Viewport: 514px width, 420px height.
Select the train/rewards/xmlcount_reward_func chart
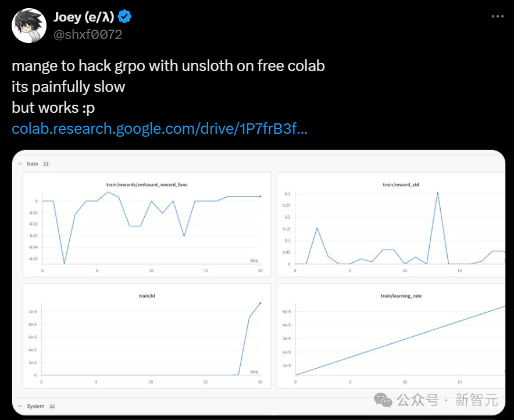[147, 225]
